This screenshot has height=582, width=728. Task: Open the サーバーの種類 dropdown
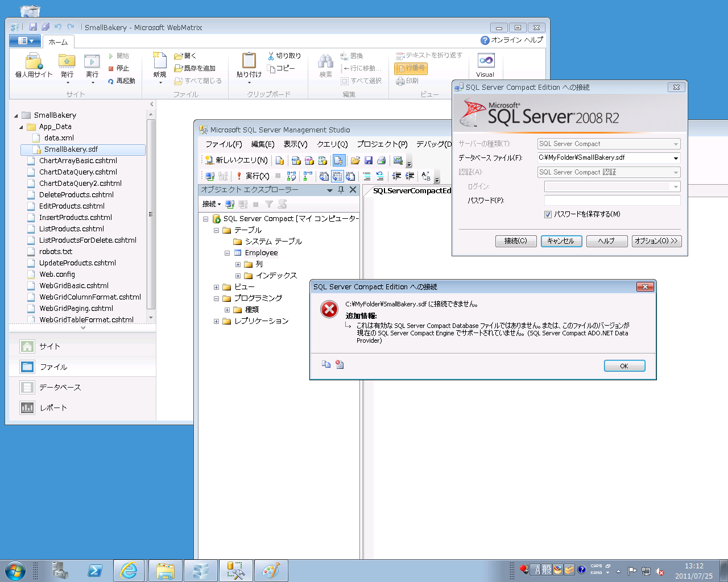[x=675, y=143]
